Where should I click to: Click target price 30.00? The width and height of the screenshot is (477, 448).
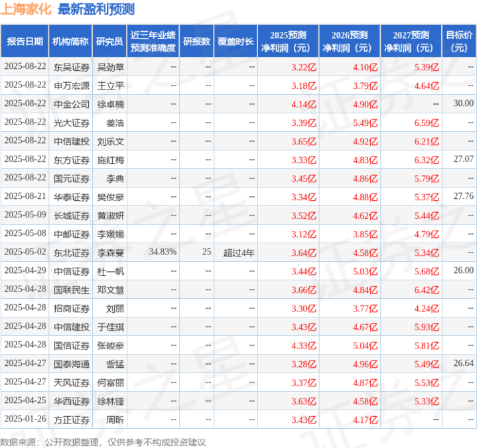[463, 103]
